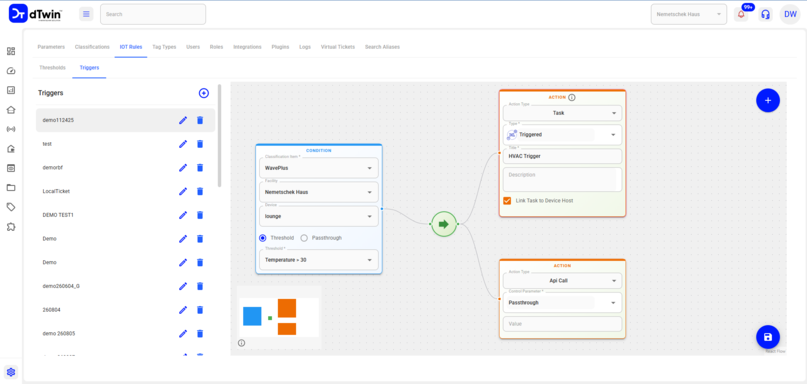Screen dimensions: 807x384
Task: Switch to the Classifications tab
Action: 92,47
